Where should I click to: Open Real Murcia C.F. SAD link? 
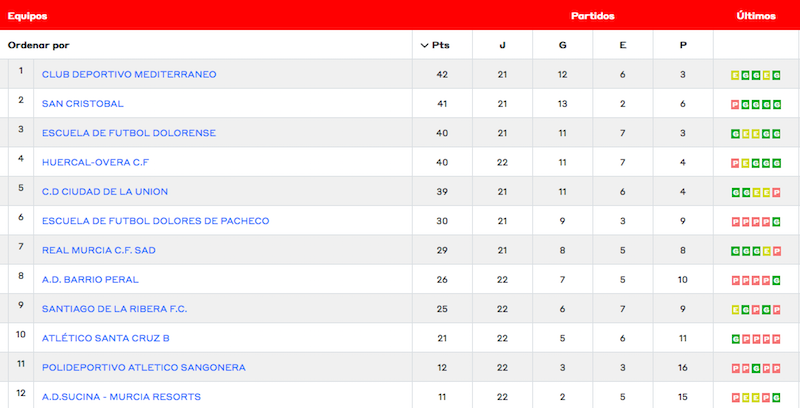pyautogui.click(x=98, y=250)
